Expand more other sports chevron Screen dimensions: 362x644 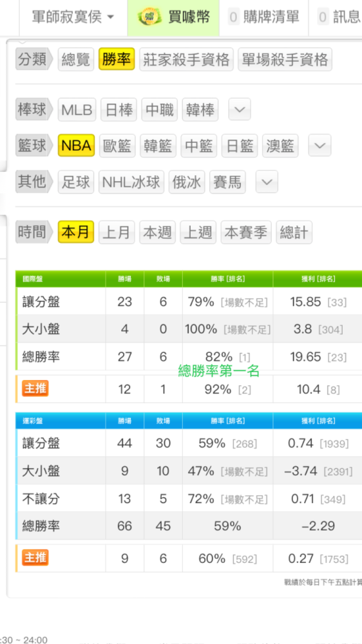point(267,182)
